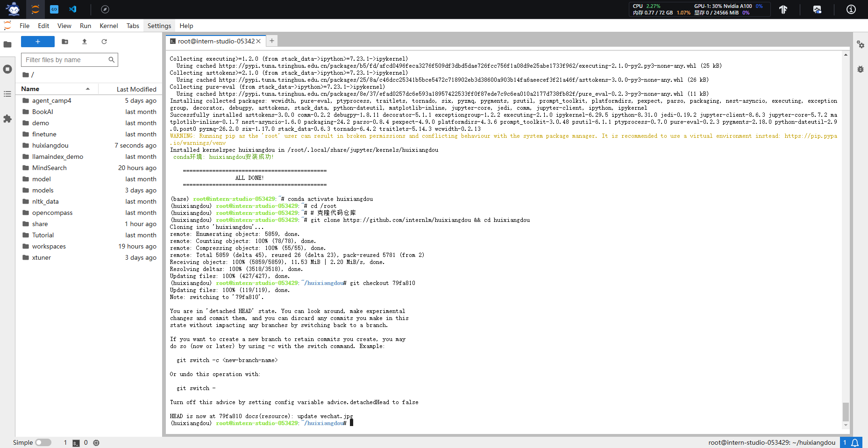Click the terminal vertical scrollbar thumb
Image resolution: width=868 pixels, height=448 pixels.
(x=846, y=412)
